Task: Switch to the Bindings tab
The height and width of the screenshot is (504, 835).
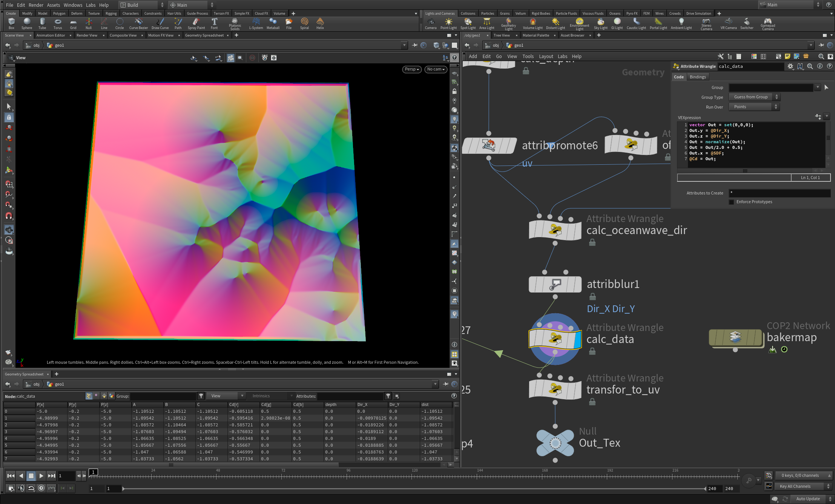Action: point(697,77)
